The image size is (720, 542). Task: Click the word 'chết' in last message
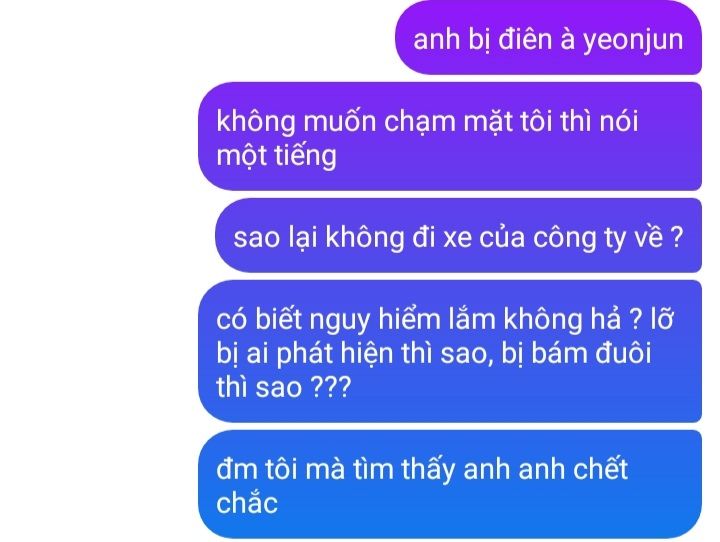pyautogui.click(x=600, y=469)
